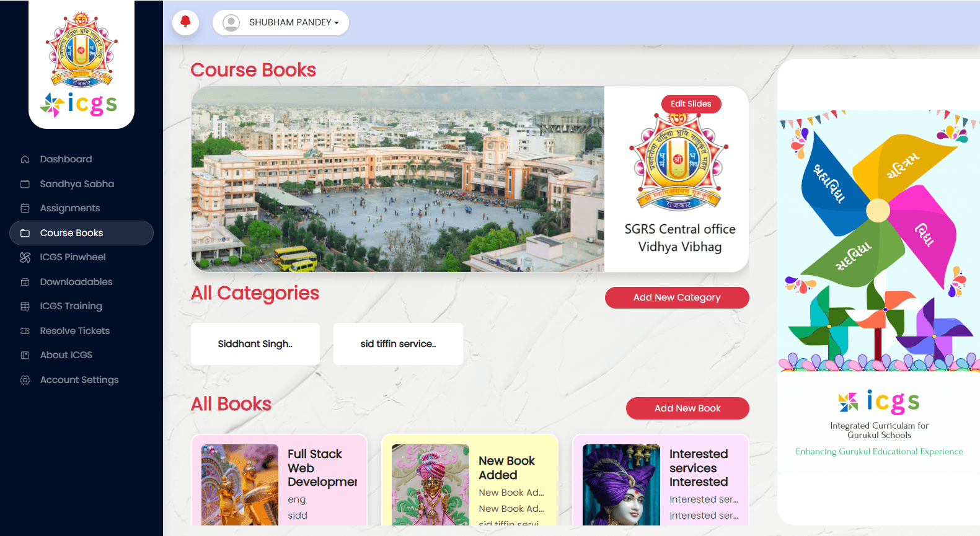This screenshot has width=980, height=536.
Task: Click the user avatar icon
Action: click(231, 23)
